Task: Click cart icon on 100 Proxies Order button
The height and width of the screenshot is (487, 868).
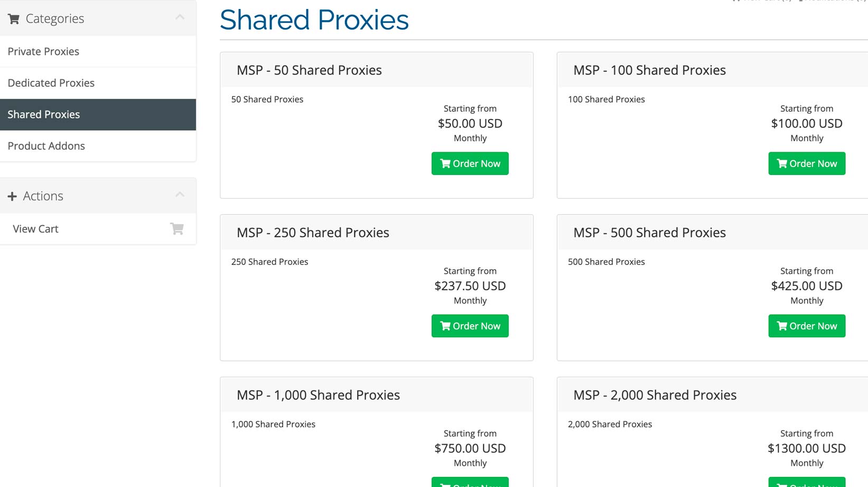Action: click(782, 163)
